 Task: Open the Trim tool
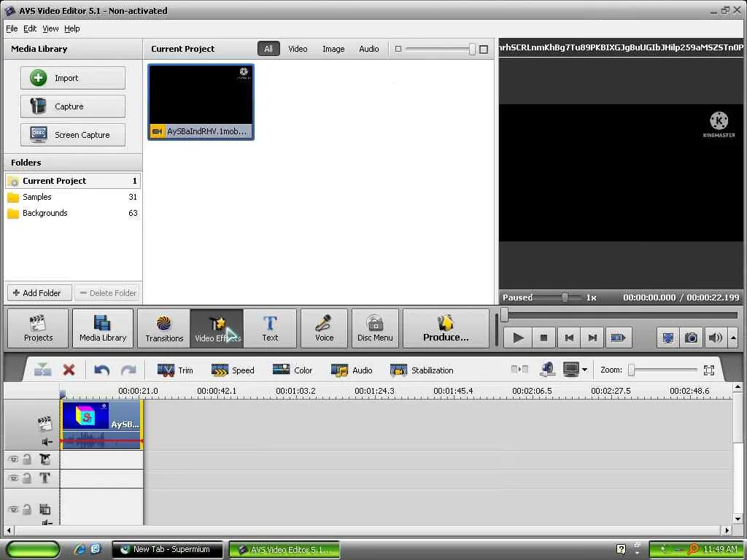(175, 370)
